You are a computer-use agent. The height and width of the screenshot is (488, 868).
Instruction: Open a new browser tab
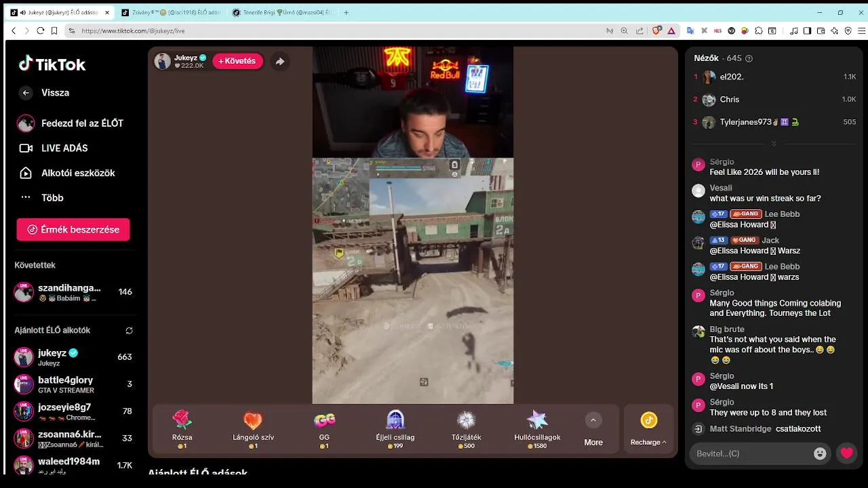(347, 12)
